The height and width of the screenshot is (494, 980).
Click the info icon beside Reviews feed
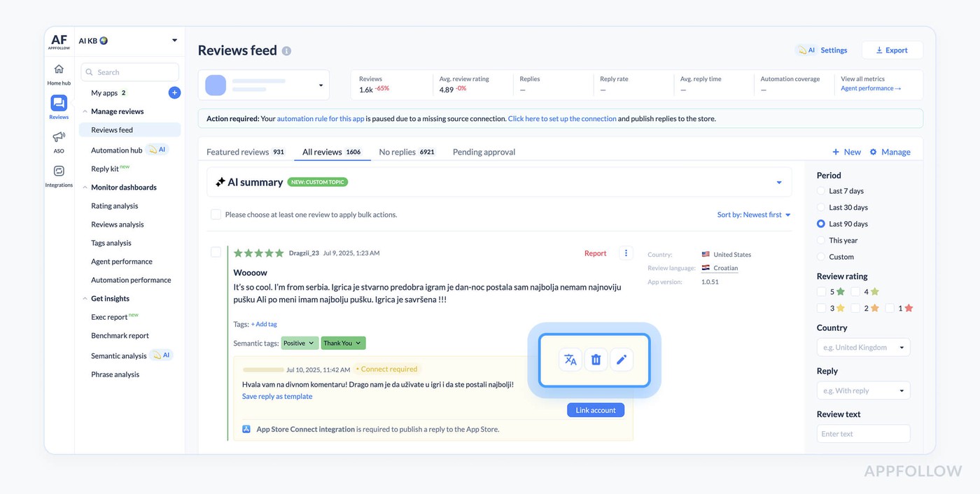(x=286, y=51)
